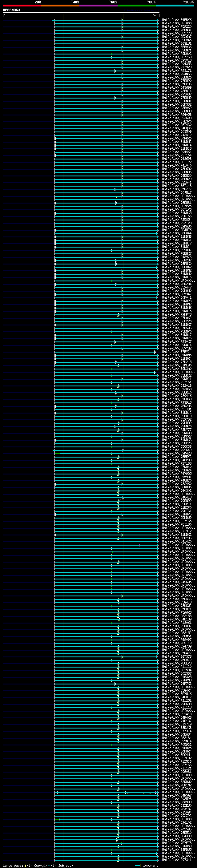Select hit label UniRef100_P93171
This screenshot has height=868, width=197.
[x=177, y=71]
